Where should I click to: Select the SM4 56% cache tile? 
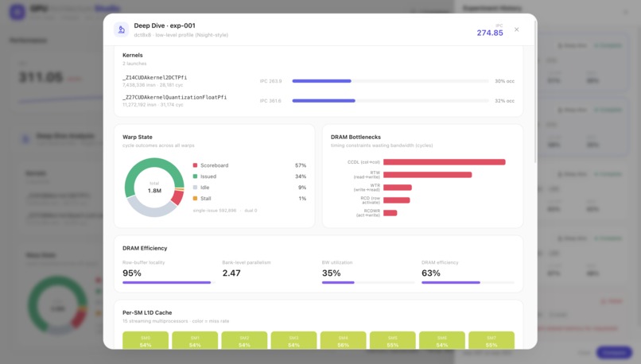pos(344,340)
